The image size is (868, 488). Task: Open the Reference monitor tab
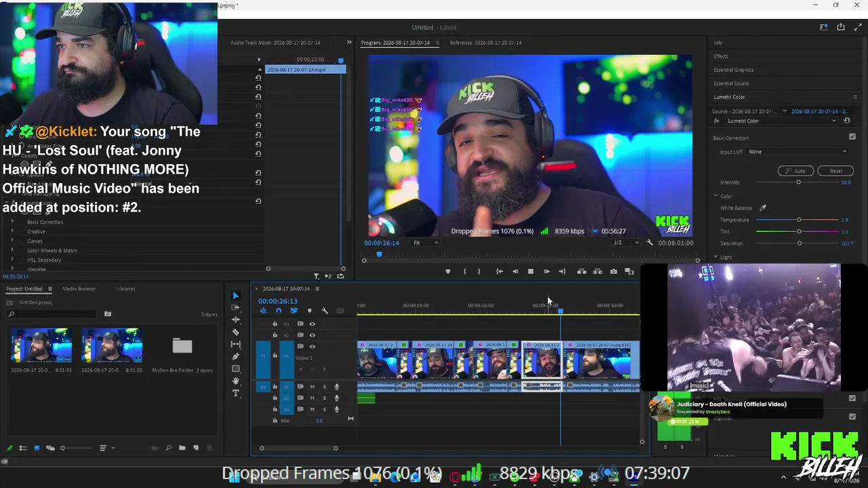coord(486,43)
